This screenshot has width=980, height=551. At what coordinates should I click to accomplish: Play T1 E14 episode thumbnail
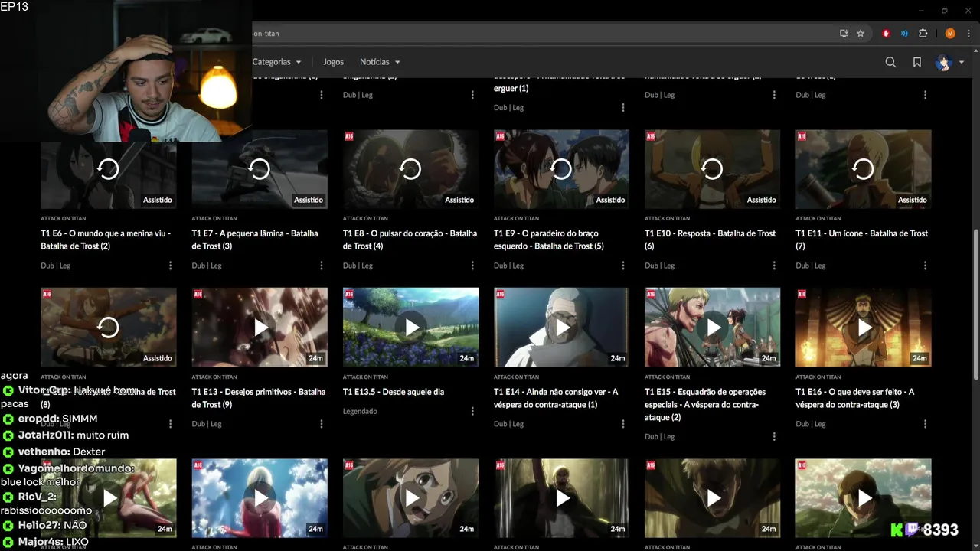tap(561, 328)
